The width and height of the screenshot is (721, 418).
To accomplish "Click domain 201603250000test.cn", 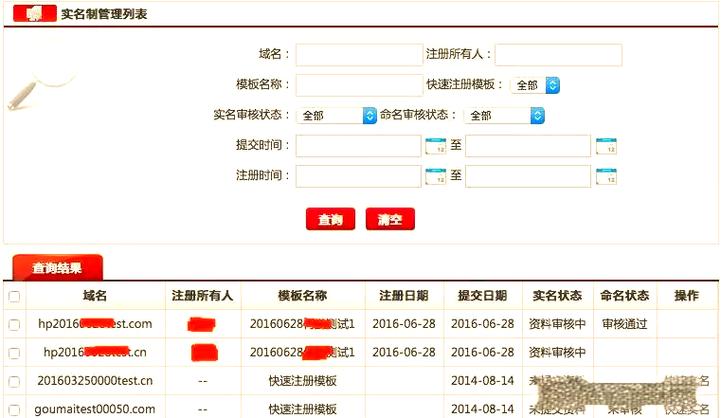I will [x=95, y=381].
